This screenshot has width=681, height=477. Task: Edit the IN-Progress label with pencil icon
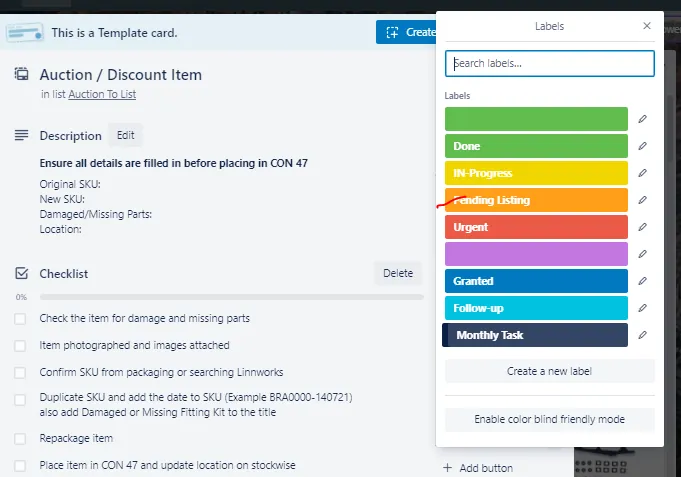pyautogui.click(x=642, y=173)
